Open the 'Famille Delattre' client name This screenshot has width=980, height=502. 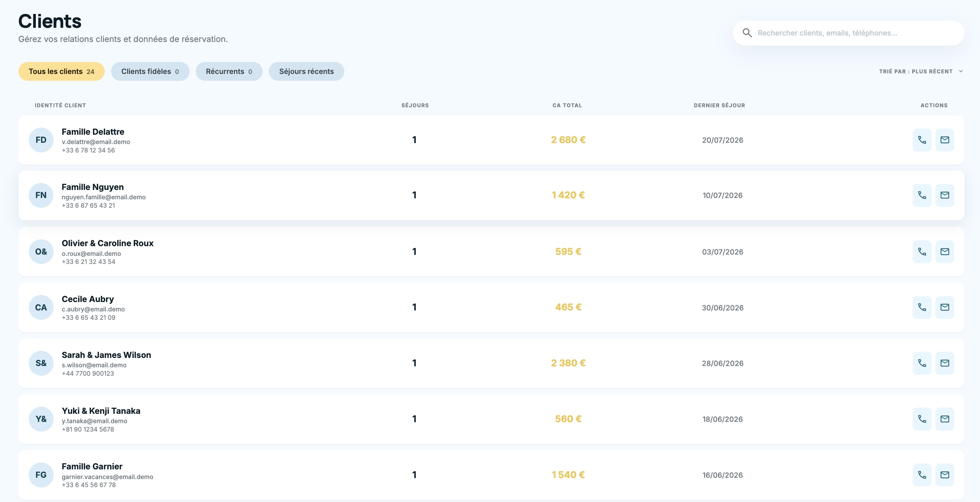[93, 132]
